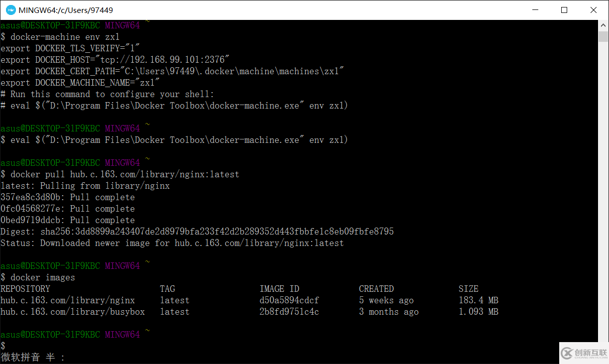Click '# Run this command to configure your shell' line
This screenshot has height=364, width=609.
pos(107,94)
